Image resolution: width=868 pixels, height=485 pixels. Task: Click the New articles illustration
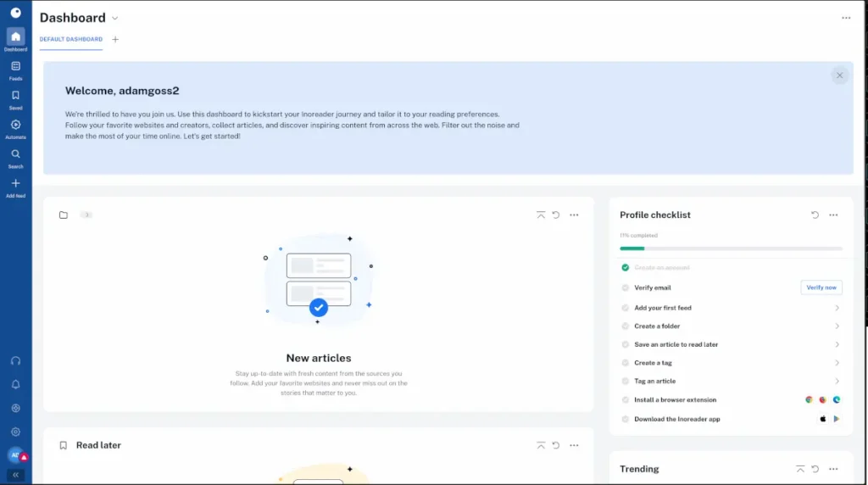[x=319, y=280]
